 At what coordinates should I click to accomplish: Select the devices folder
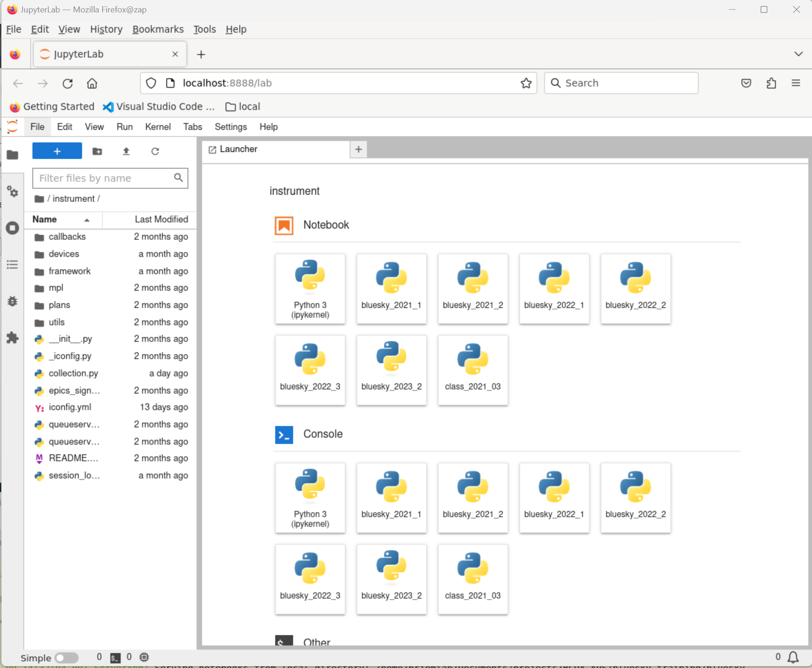(x=110, y=254)
